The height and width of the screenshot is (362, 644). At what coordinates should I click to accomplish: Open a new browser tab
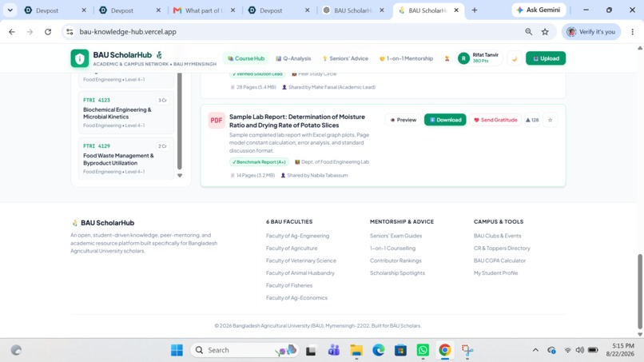point(475,10)
